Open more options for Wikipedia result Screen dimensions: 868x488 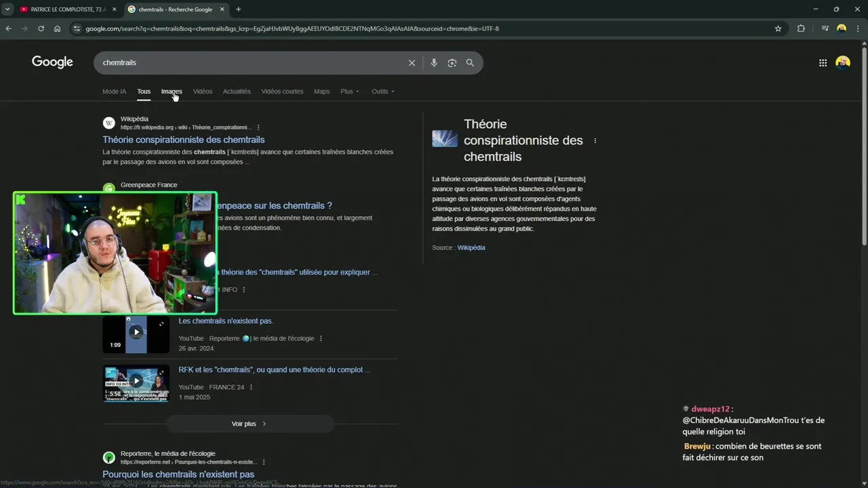[258, 127]
